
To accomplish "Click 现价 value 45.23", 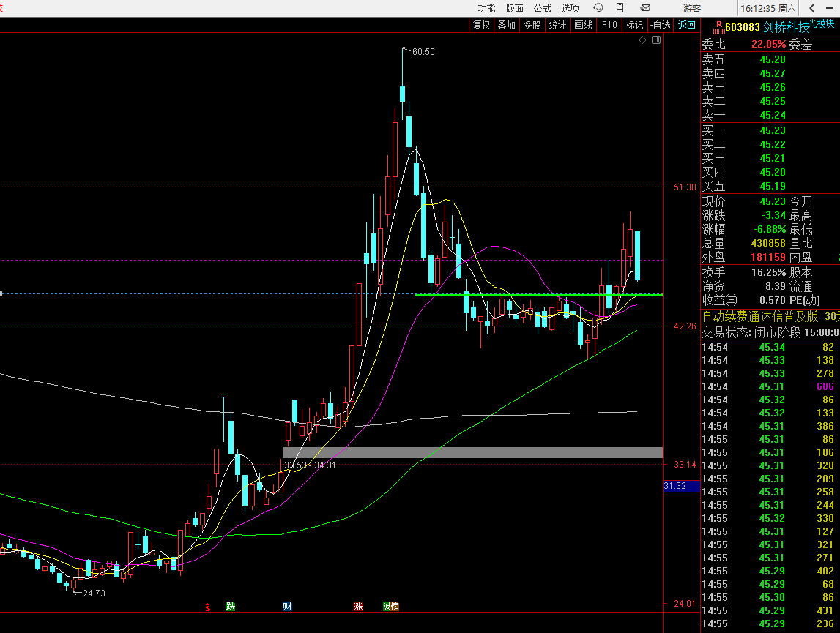I will pos(773,201).
